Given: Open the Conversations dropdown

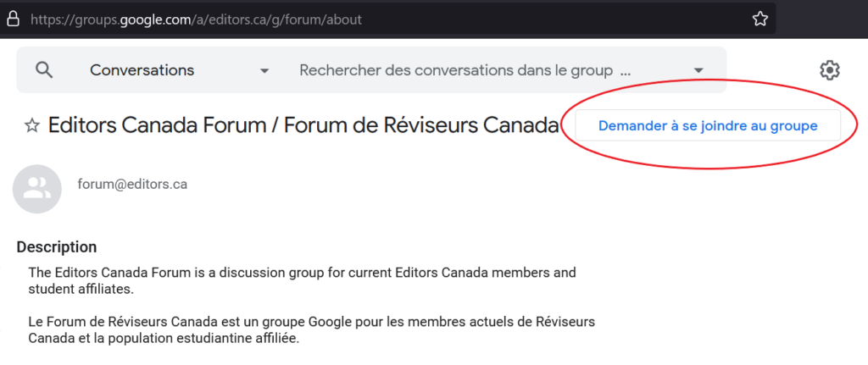Looking at the screenshot, I should (180, 70).
